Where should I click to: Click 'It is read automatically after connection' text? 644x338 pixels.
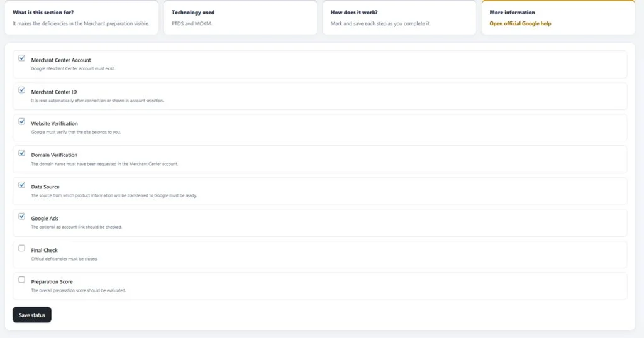pos(97,101)
